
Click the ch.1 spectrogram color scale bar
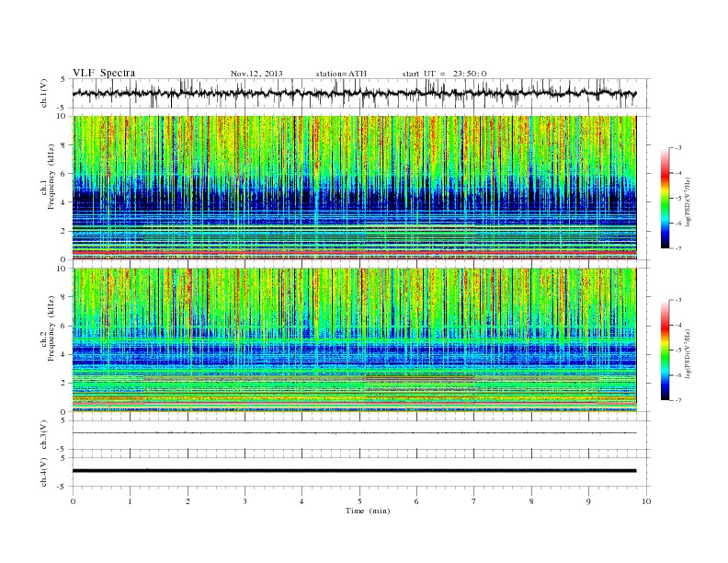click(665, 198)
